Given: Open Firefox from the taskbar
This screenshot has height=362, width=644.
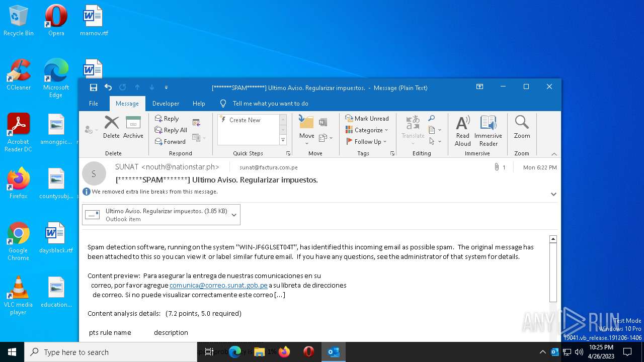Looking at the screenshot, I should coord(284,352).
